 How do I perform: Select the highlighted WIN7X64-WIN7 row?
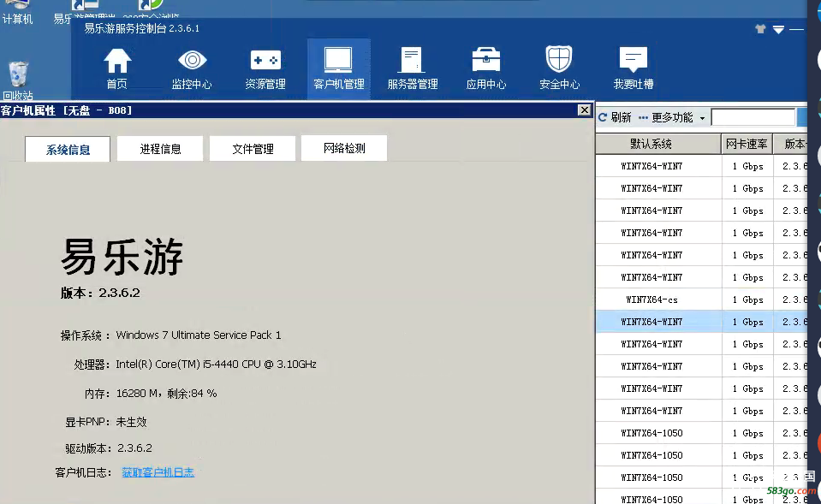coord(702,322)
